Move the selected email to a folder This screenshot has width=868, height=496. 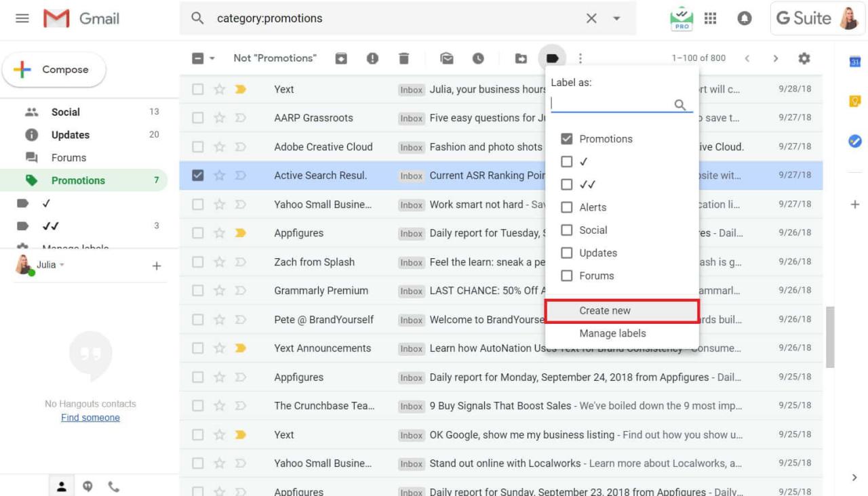(x=521, y=58)
